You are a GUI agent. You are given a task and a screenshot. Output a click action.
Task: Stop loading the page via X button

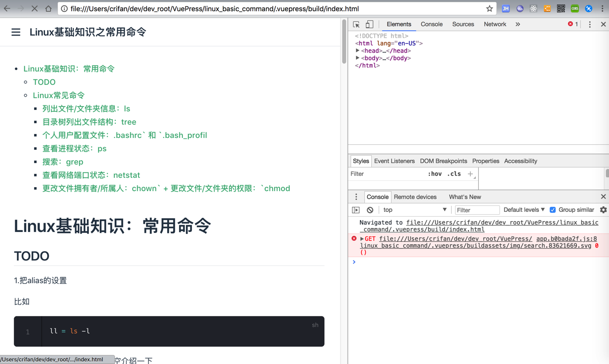click(35, 8)
